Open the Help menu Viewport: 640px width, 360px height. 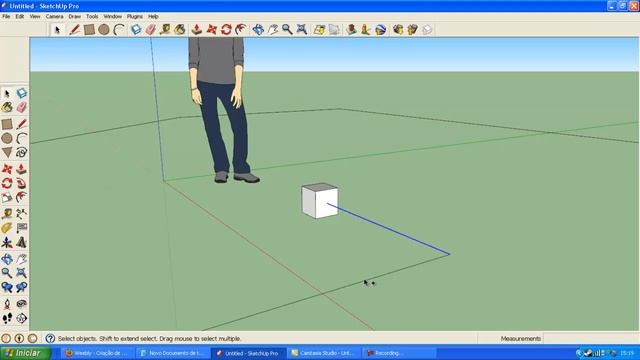pos(153,17)
